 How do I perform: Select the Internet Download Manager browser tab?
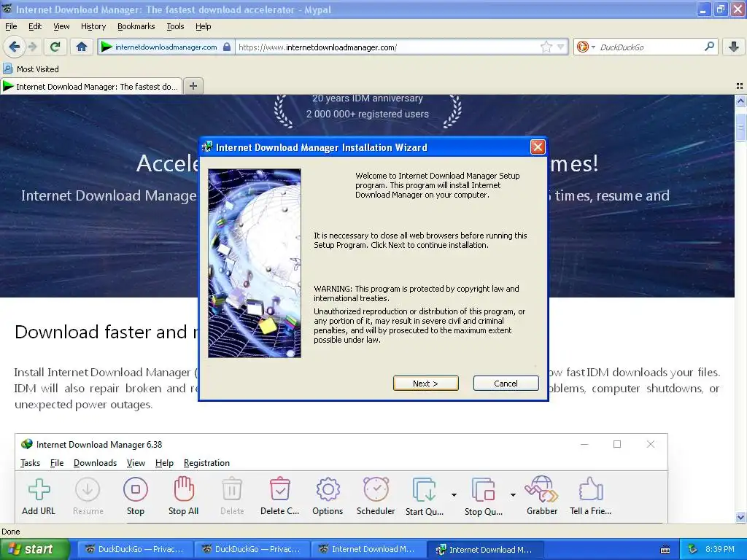click(91, 87)
